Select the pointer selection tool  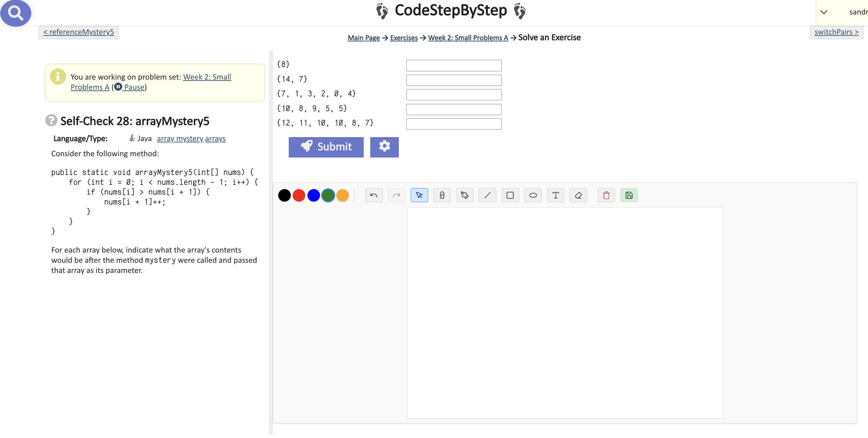(419, 195)
